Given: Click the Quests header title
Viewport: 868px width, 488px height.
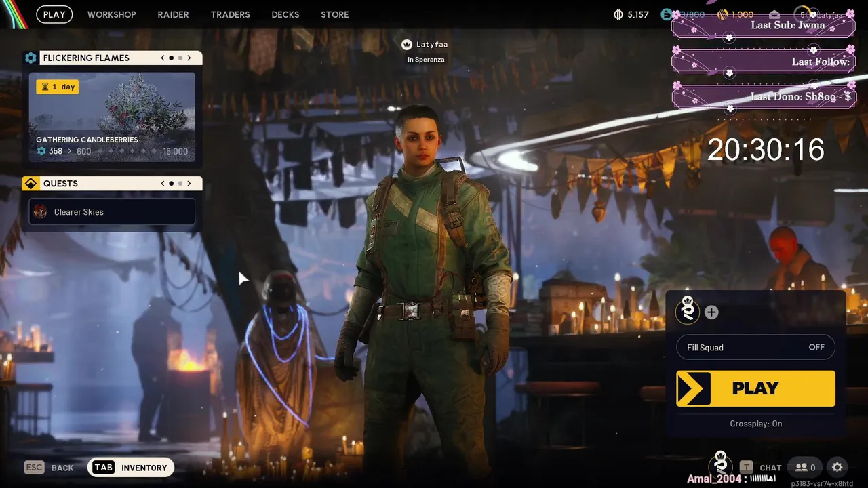Looking at the screenshot, I should point(60,184).
